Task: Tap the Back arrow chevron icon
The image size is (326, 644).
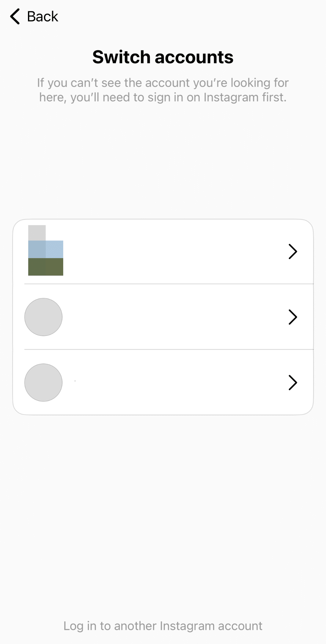Action: coord(15,16)
